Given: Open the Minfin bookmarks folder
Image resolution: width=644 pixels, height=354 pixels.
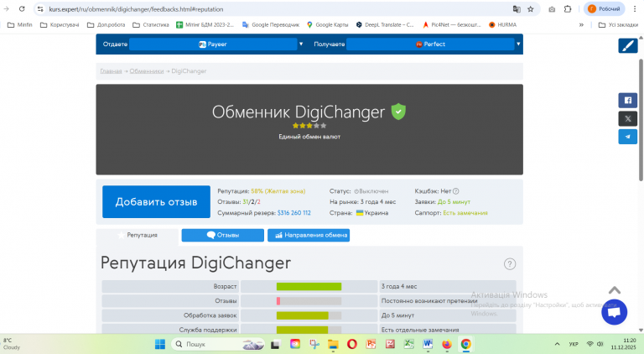Looking at the screenshot, I should click(20, 24).
